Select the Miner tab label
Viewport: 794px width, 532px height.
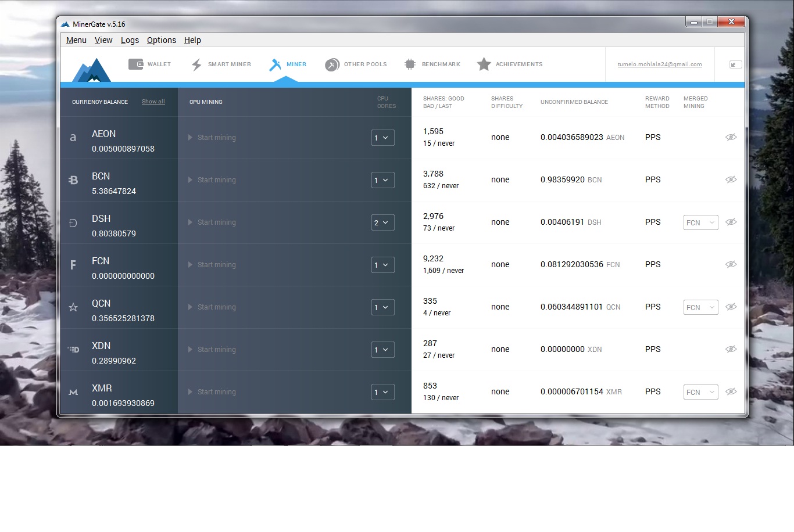tap(296, 64)
